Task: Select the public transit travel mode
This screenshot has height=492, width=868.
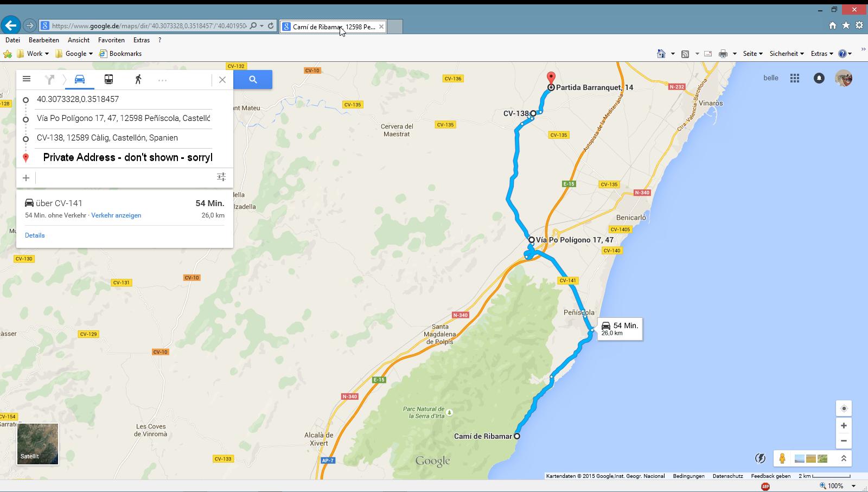Action: click(108, 80)
